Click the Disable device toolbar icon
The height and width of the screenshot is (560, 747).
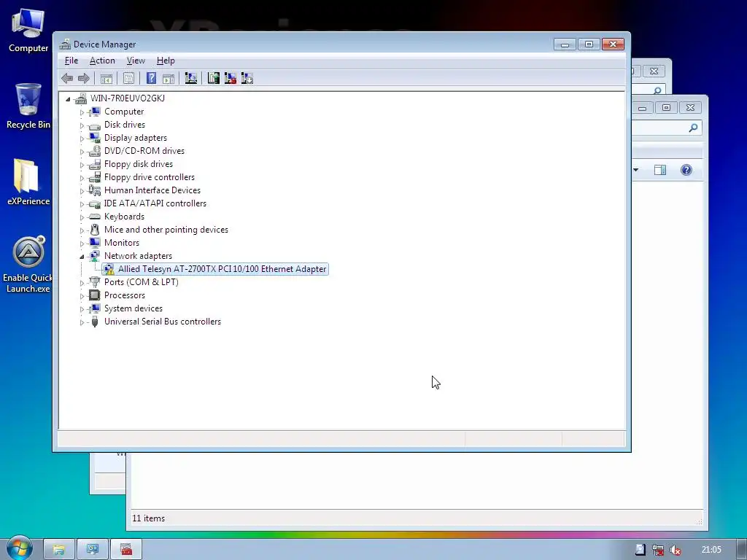click(x=247, y=78)
